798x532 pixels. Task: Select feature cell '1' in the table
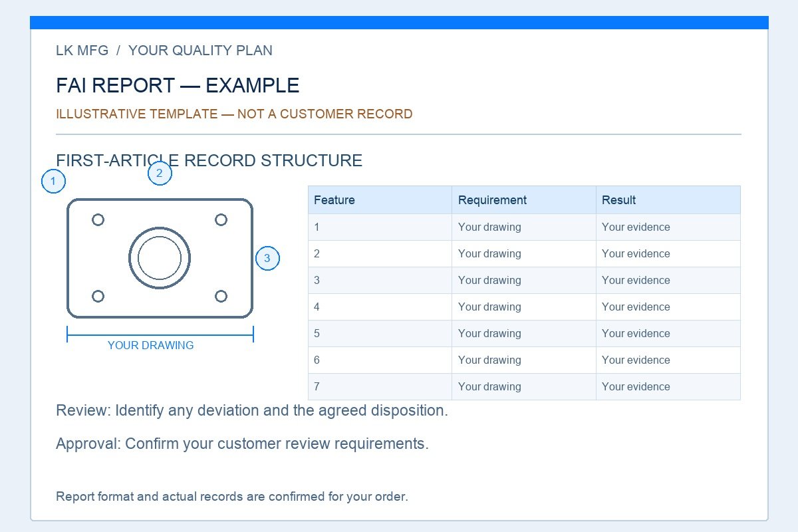click(x=380, y=227)
